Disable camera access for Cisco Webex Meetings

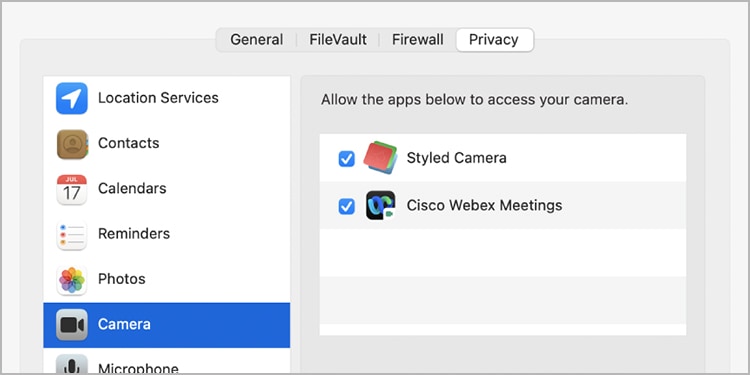(x=347, y=206)
